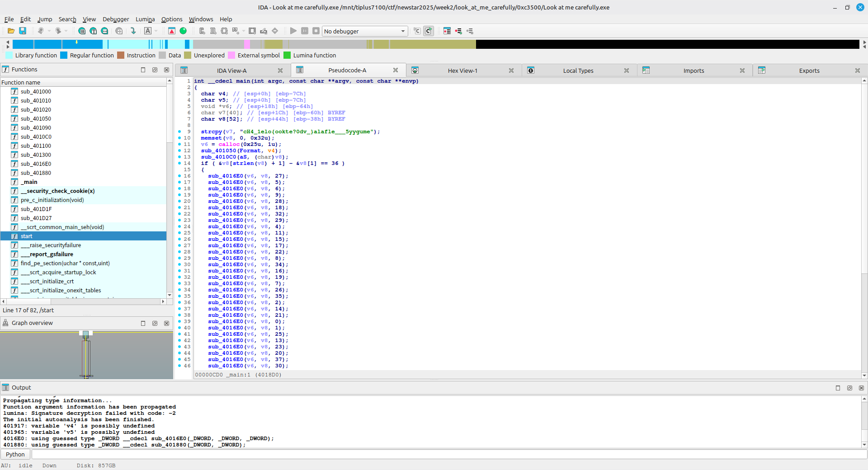Select sub_4016E0 in the Functions list
The width and height of the screenshot is (868, 470).
click(x=36, y=164)
